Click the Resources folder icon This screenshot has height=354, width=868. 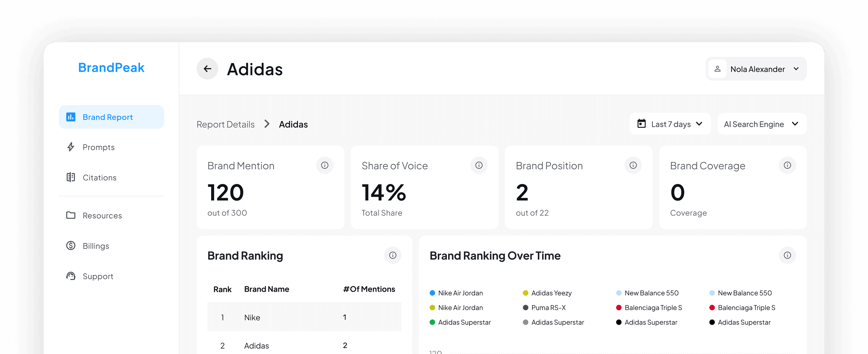[x=71, y=215]
